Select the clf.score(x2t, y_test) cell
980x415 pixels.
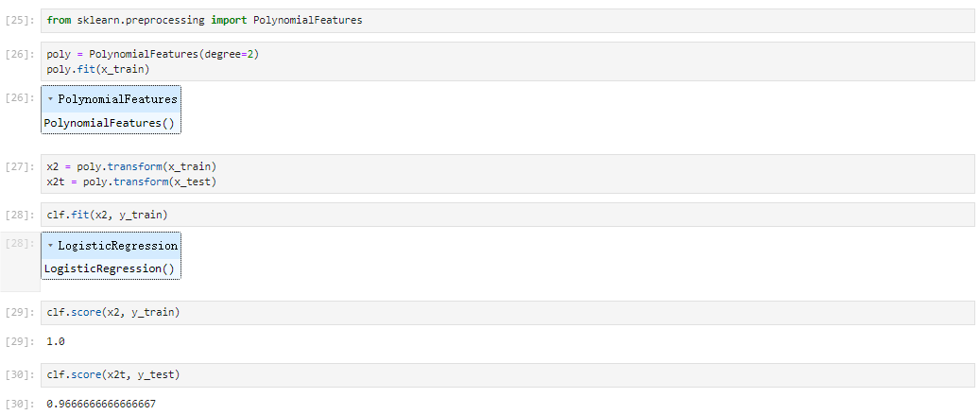pyautogui.click(x=507, y=375)
